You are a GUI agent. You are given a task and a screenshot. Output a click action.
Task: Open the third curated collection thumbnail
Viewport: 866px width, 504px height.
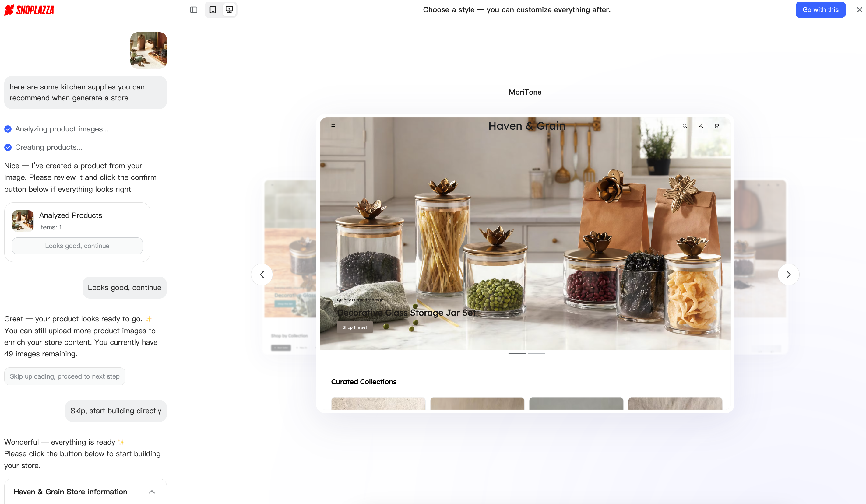point(576,403)
